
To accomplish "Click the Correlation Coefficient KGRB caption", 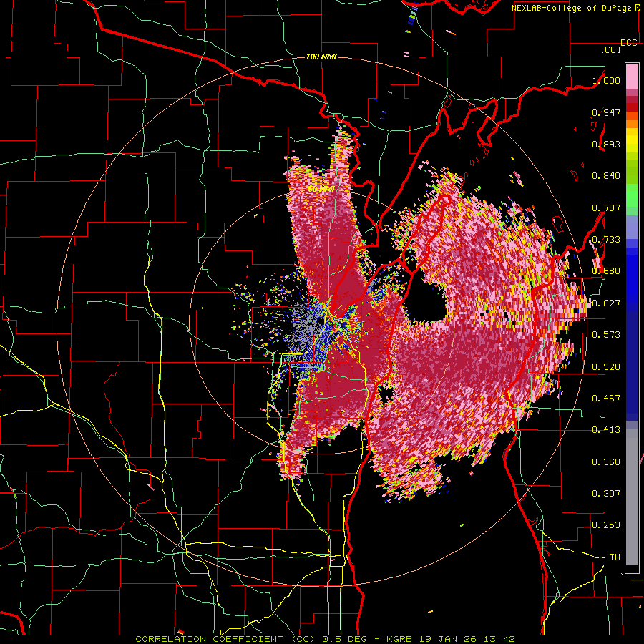I will 326,639.
